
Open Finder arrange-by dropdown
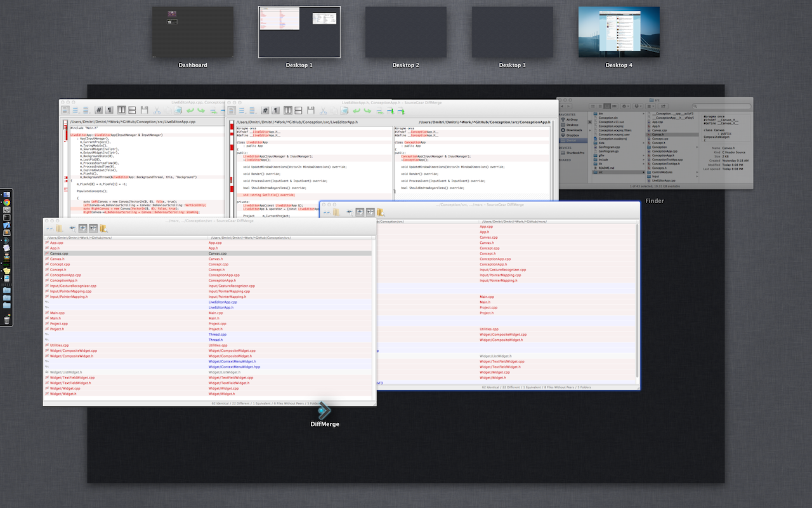[x=650, y=106]
